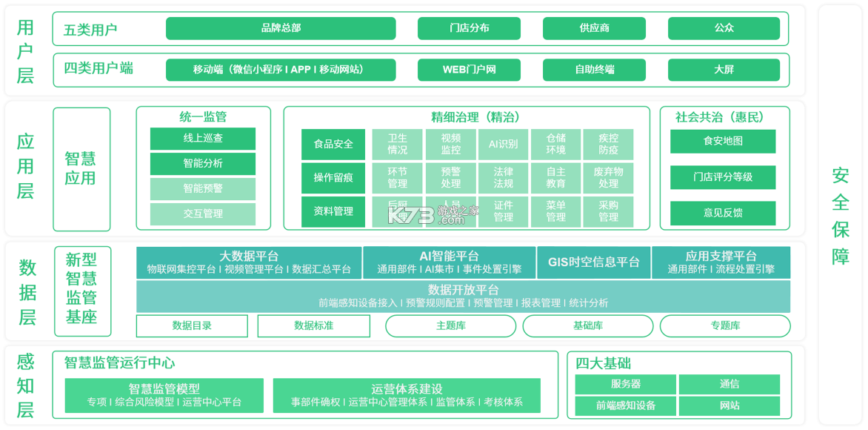The width and height of the screenshot is (868, 430).
Task: Select the 数据标准 box
Action: click(314, 325)
